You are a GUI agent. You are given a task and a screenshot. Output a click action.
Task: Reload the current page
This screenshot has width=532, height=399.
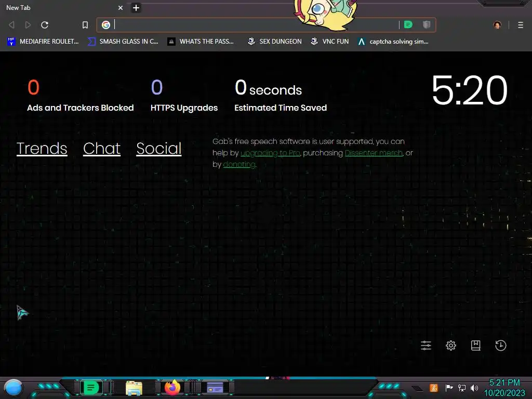point(45,25)
